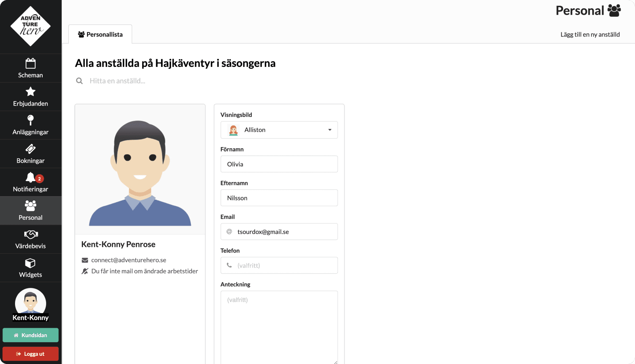Click the Adventure Hero logo
The width and height of the screenshot is (635, 364).
pos(30,26)
